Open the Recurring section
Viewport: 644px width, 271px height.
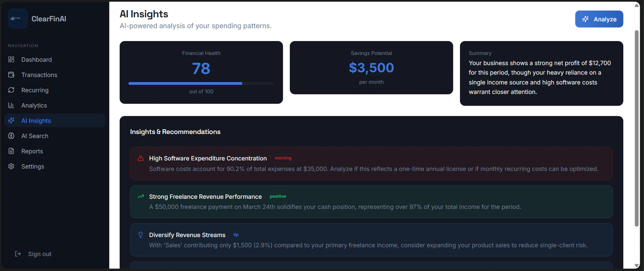(x=55, y=90)
